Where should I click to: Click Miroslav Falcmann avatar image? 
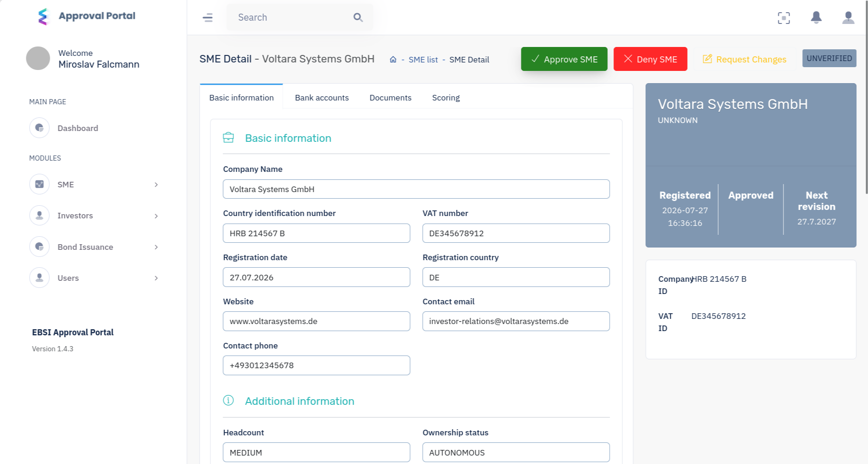pos(38,58)
